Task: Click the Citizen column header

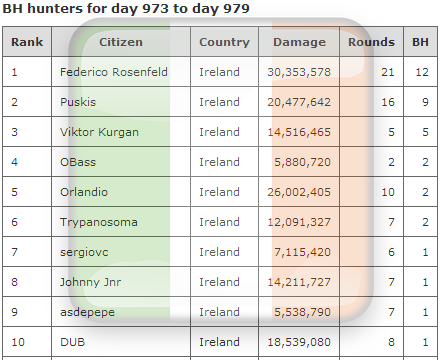Action: point(121,42)
